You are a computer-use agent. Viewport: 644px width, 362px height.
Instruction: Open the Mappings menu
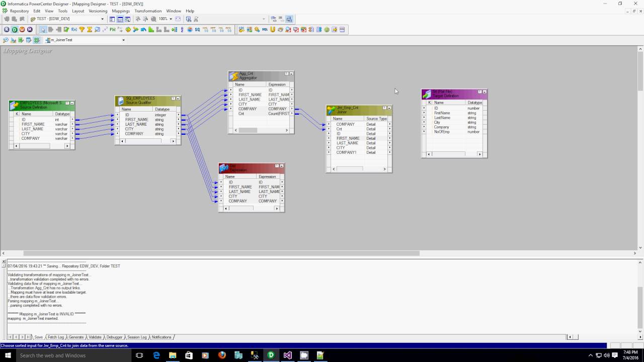click(121, 11)
